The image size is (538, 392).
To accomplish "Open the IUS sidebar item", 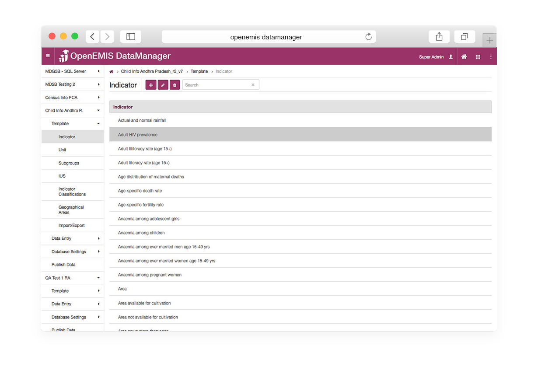I will tap(73, 176).
